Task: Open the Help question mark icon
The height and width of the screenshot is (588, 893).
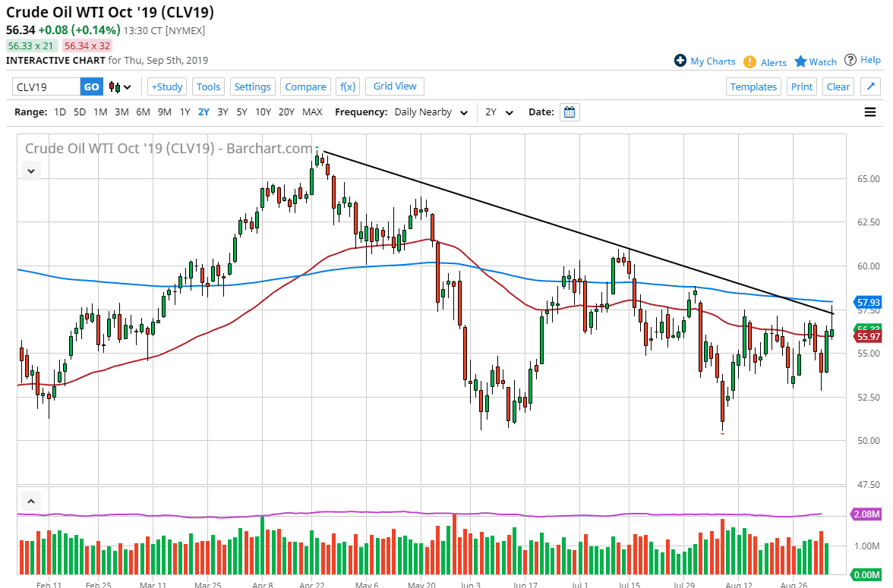Action: [x=851, y=60]
